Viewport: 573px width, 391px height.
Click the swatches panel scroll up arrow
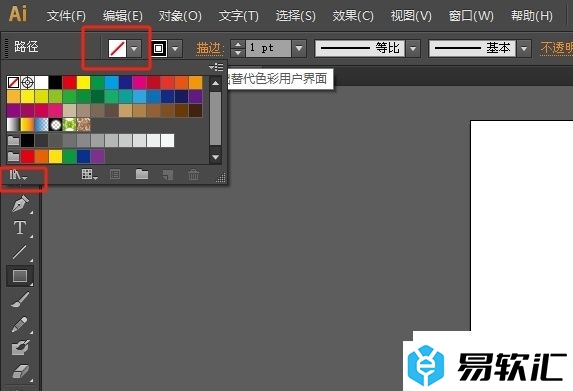click(216, 83)
